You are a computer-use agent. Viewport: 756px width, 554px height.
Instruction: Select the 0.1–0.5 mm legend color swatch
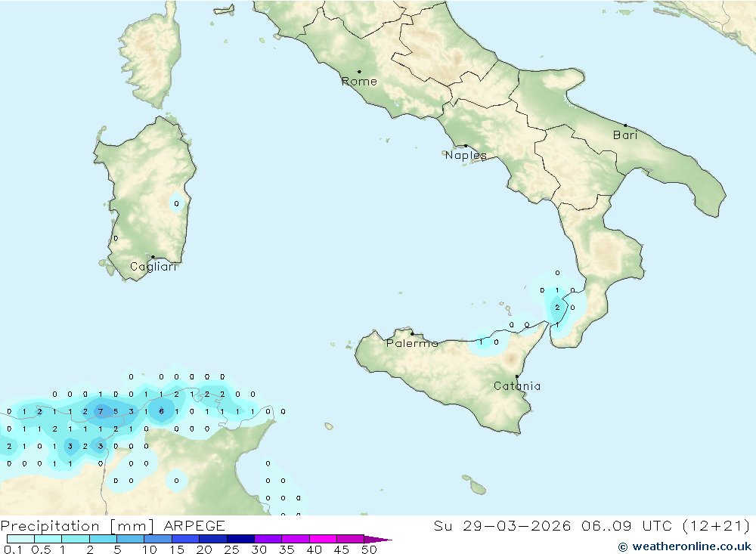20,539
